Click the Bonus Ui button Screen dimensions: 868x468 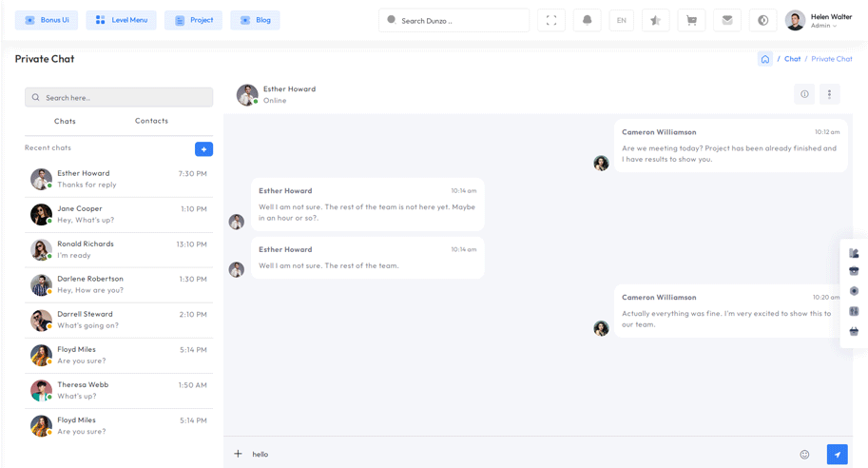pyautogui.click(x=47, y=20)
